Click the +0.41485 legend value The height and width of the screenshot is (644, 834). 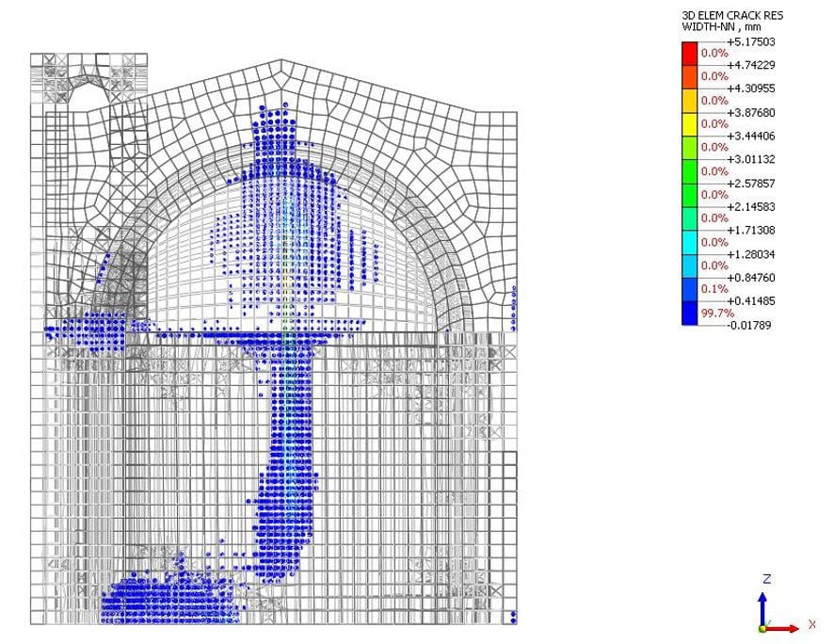[x=748, y=300]
